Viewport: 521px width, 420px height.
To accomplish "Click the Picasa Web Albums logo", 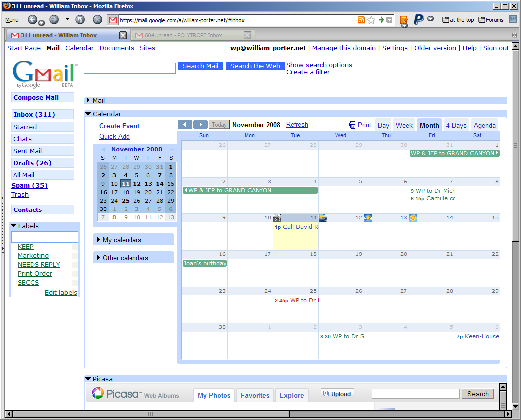I will click(x=135, y=394).
